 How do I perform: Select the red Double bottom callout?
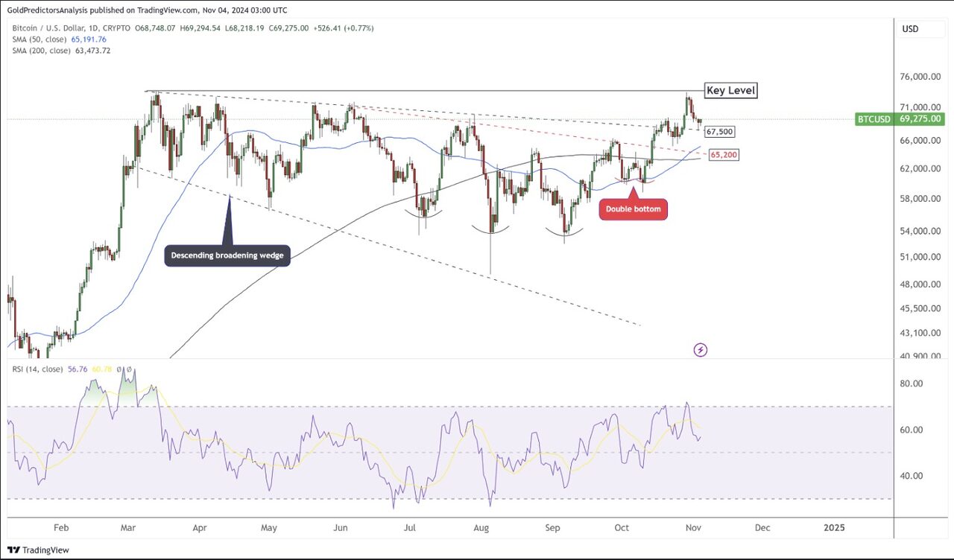pos(633,209)
